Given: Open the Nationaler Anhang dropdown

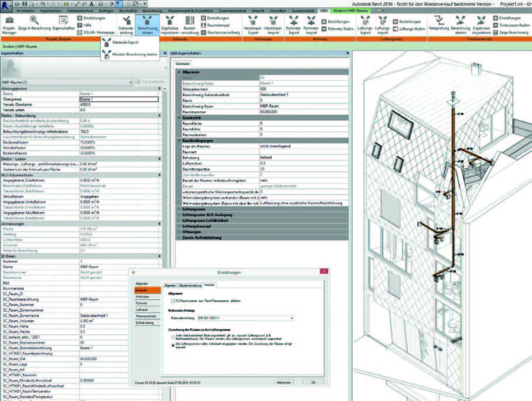Looking at the screenshot, I should coord(245,318).
